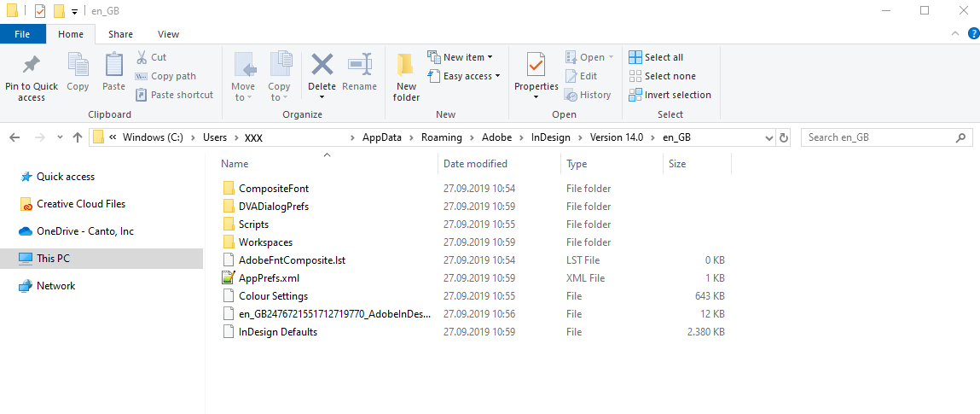980x414 pixels.
Task: Sort by Date modified column header
Action: 475,164
